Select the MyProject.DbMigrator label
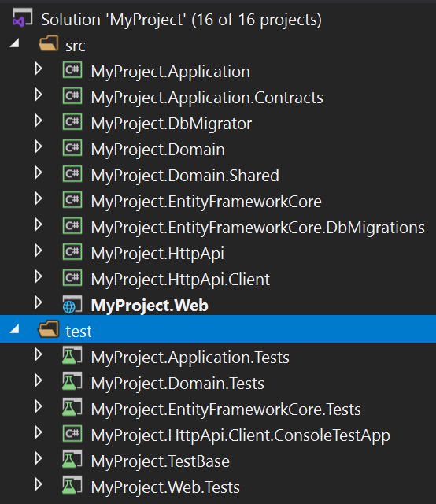The width and height of the screenshot is (436, 504). (x=172, y=124)
